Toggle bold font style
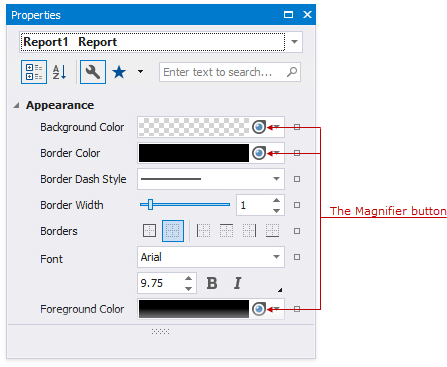The width and height of the screenshot is (447, 367). pyautogui.click(x=212, y=283)
